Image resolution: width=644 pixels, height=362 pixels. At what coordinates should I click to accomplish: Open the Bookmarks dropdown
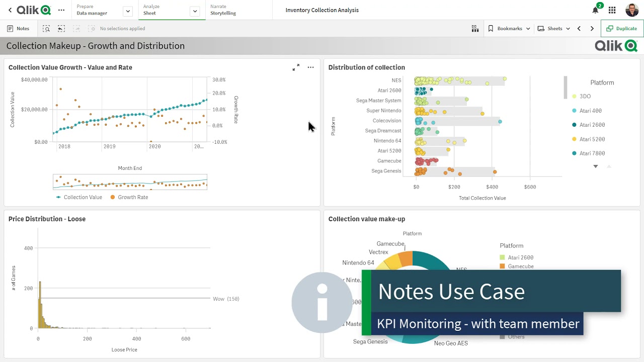509,29
